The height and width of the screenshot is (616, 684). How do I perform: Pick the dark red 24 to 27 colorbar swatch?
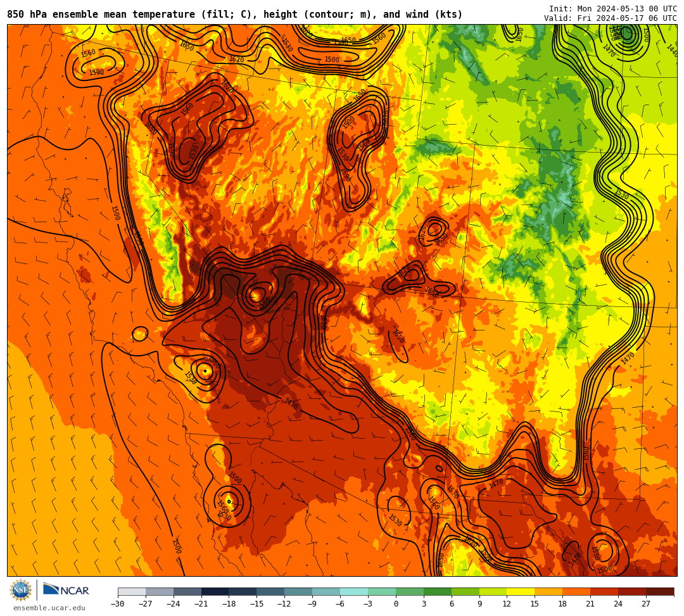633,591
